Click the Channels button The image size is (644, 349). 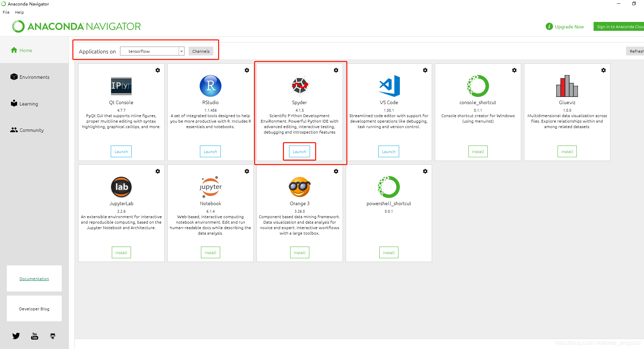(x=201, y=51)
